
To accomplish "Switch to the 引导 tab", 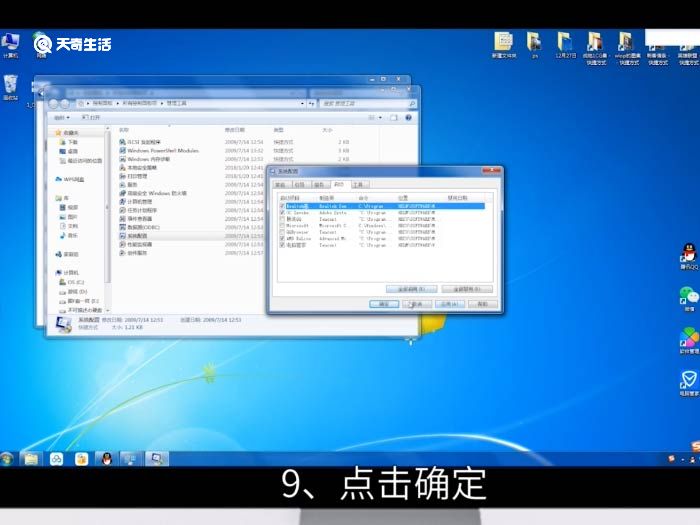I will (300, 184).
